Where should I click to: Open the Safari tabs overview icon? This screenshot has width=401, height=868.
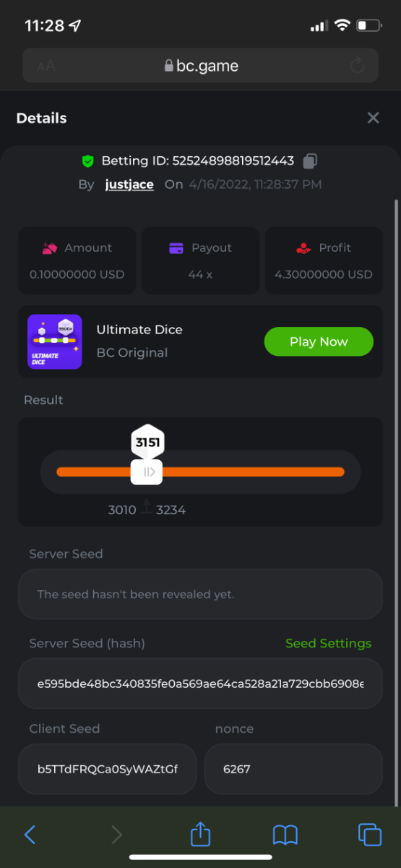(x=370, y=835)
